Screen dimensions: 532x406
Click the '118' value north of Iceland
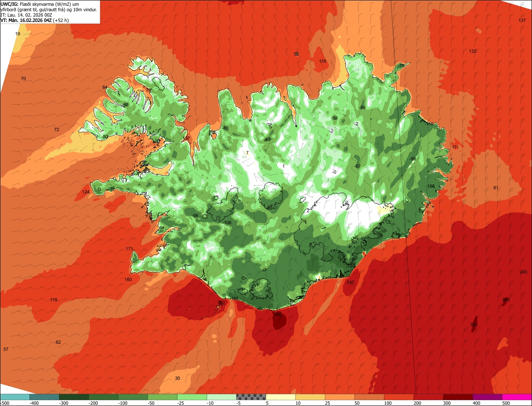point(323,61)
